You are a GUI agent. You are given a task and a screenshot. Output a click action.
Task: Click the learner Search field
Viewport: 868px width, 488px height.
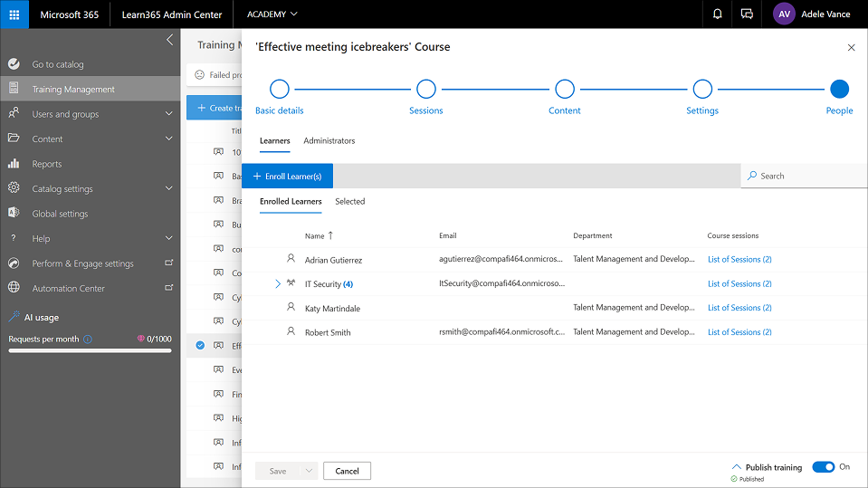click(x=804, y=177)
